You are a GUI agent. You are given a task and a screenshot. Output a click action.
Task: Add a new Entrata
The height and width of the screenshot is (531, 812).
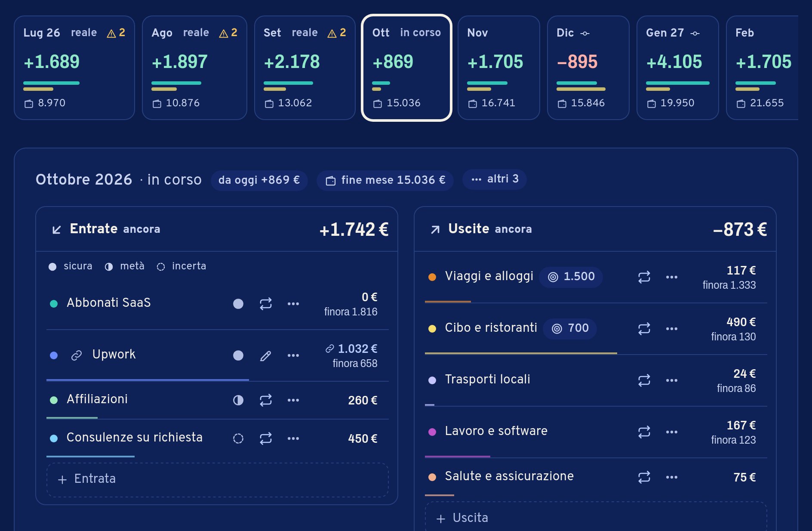click(x=218, y=480)
